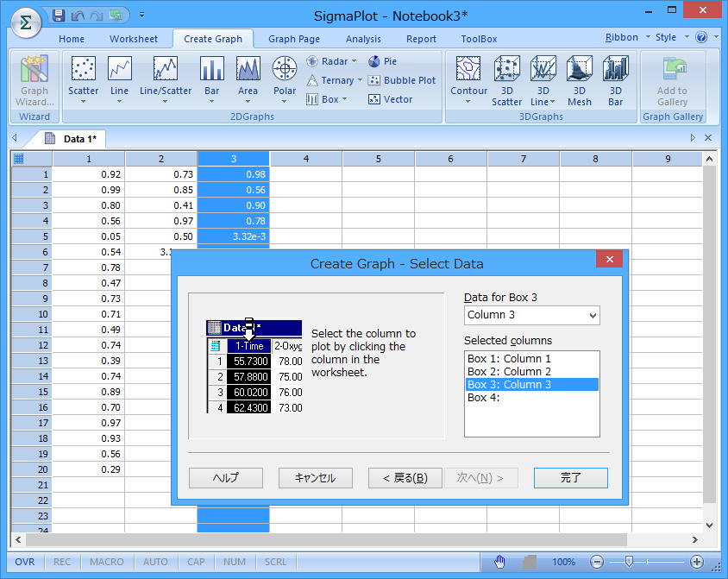Image resolution: width=728 pixels, height=579 pixels.
Task: Toggle OVR mode in status bar
Action: tap(25, 562)
